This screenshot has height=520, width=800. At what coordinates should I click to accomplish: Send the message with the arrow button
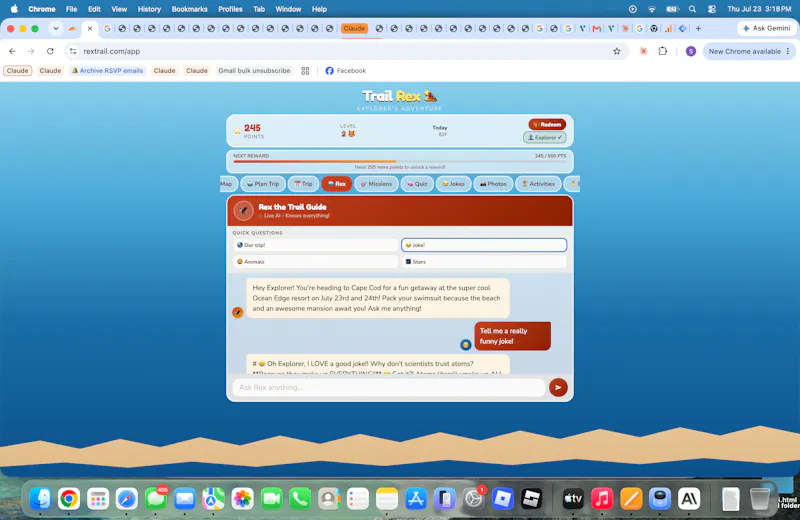[558, 387]
